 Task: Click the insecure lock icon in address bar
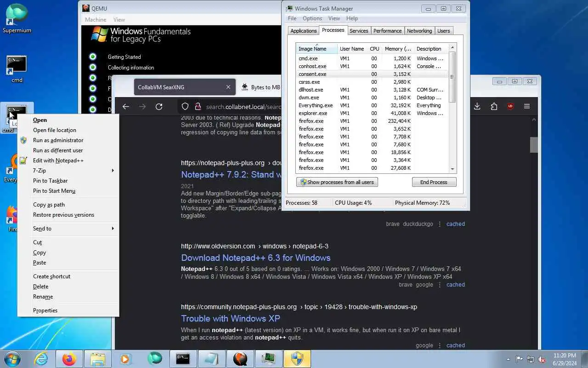(x=198, y=107)
